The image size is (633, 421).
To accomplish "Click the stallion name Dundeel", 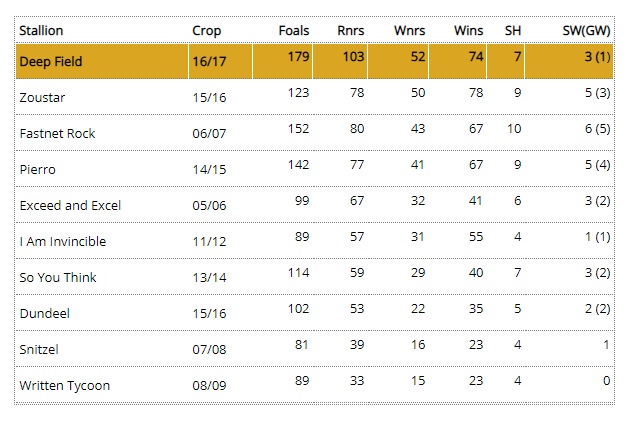I will (x=43, y=313).
